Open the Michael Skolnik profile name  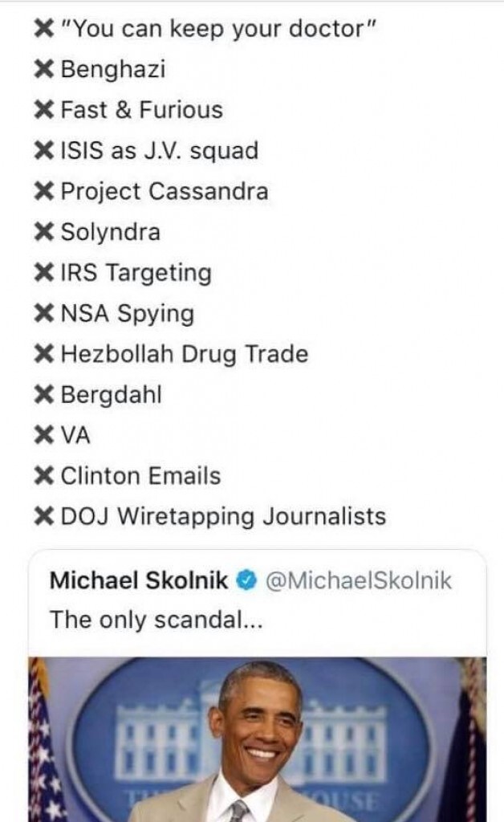pyautogui.click(x=139, y=581)
